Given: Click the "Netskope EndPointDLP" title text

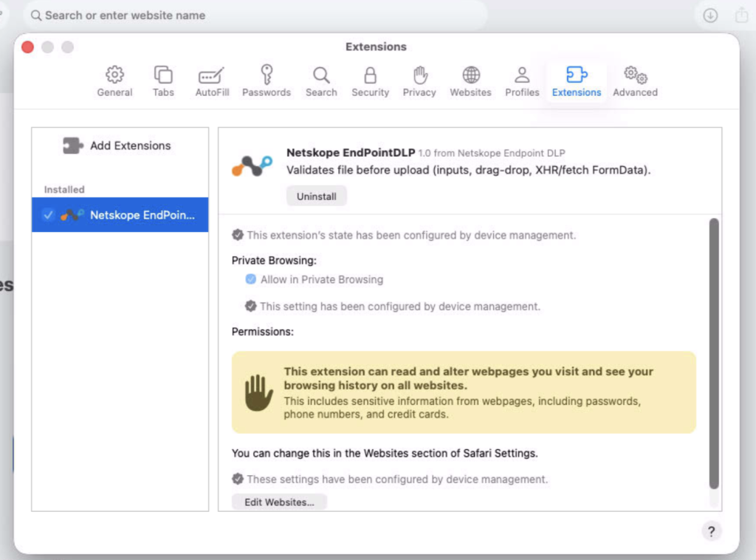Looking at the screenshot, I should [x=351, y=152].
